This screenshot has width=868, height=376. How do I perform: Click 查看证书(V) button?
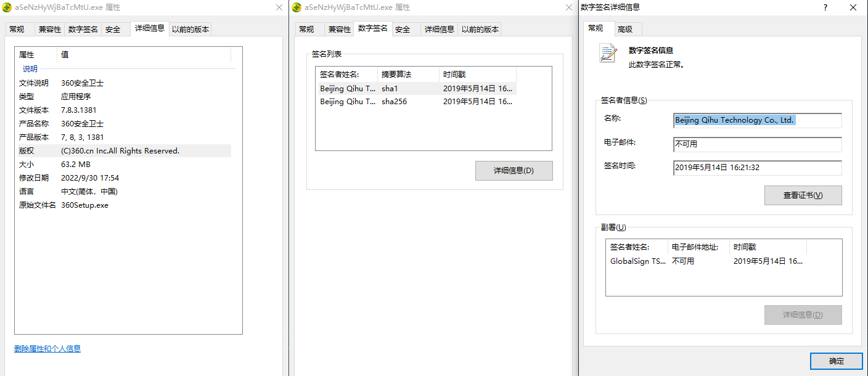[803, 195]
